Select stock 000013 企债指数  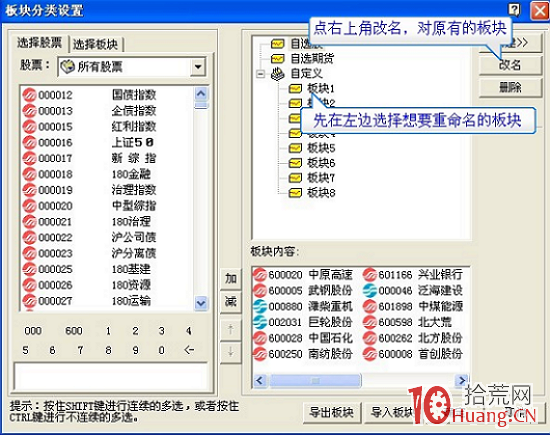click(89, 111)
